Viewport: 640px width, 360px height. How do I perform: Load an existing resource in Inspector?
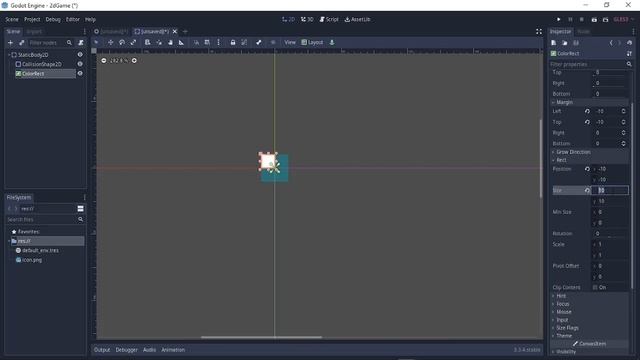564,43
